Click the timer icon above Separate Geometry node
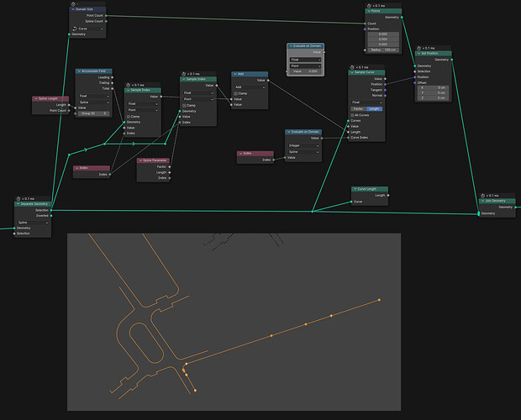521x420 pixels. (18, 198)
